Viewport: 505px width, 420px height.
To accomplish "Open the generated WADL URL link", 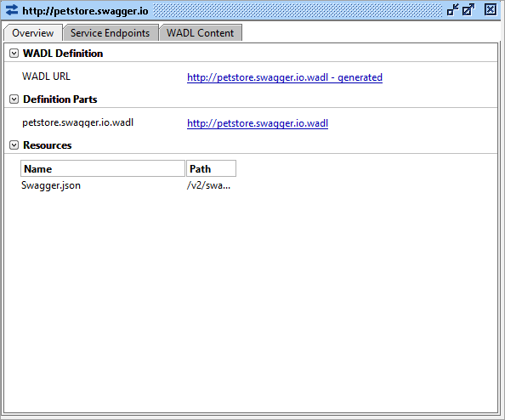I will click(x=285, y=77).
